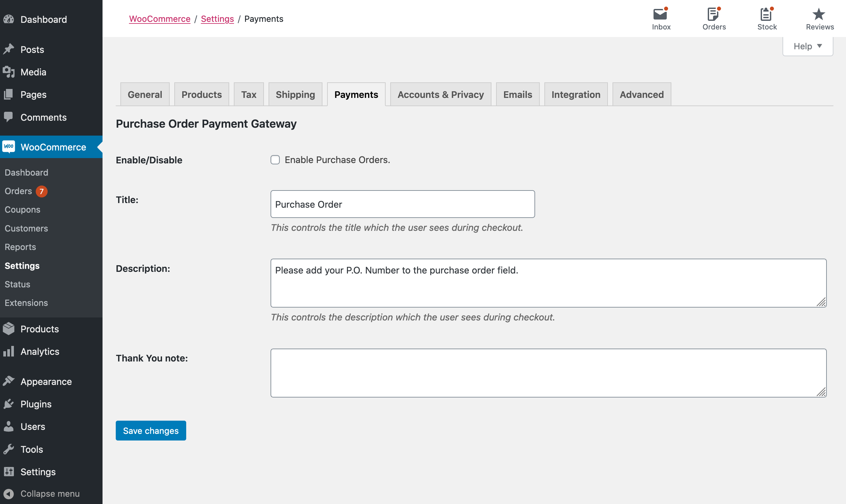Open the Media library icon
846x504 pixels.
pyautogui.click(x=9, y=72)
